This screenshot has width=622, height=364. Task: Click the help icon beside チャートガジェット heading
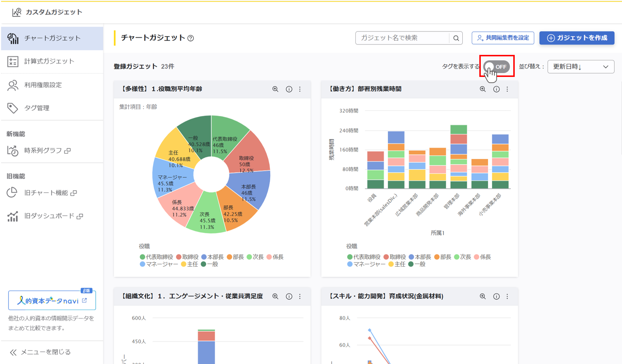pyautogui.click(x=191, y=38)
